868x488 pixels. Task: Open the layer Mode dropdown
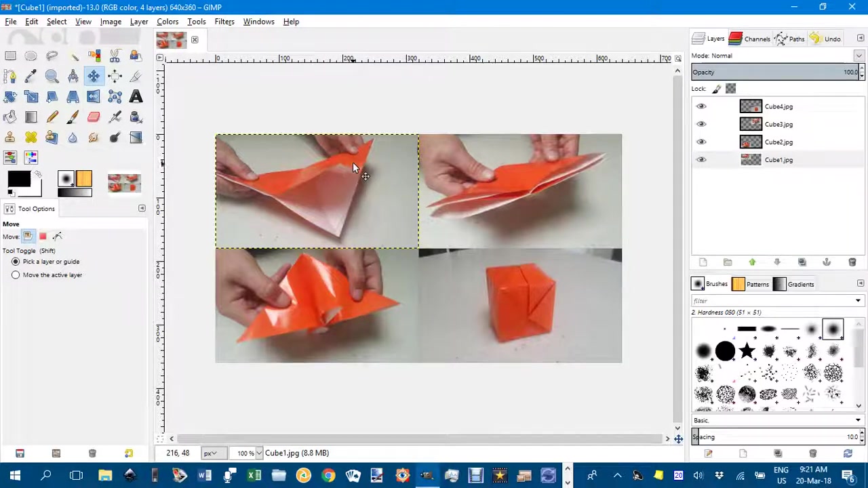[x=858, y=56]
